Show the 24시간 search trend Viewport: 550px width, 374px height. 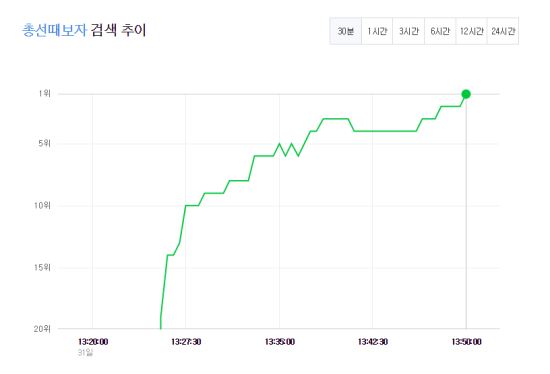click(x=503, y=31)
